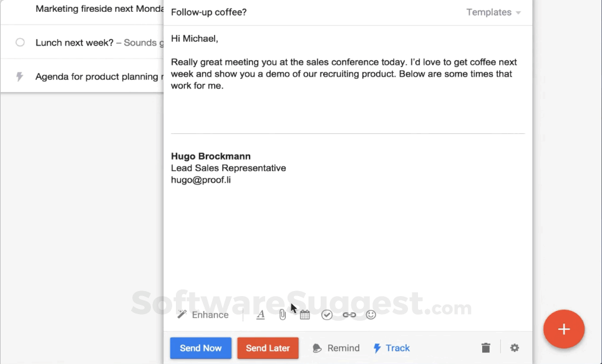Click the lightning icon beside the Agenda email
This screenshot has width=602, height=364.
20,77
